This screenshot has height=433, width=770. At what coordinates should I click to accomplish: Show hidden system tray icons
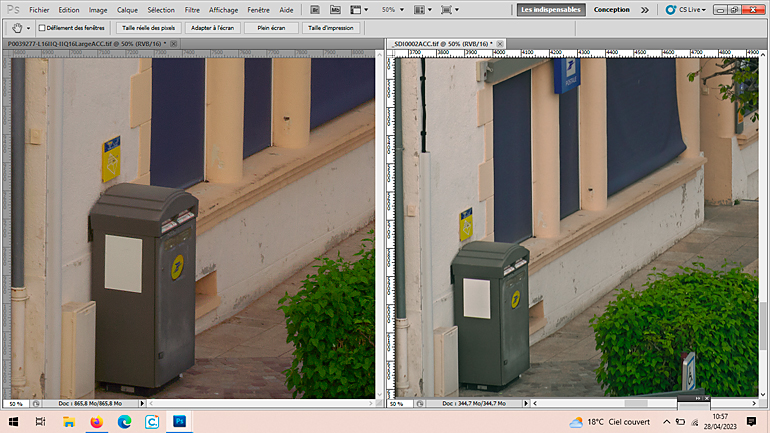click(666, 422)
